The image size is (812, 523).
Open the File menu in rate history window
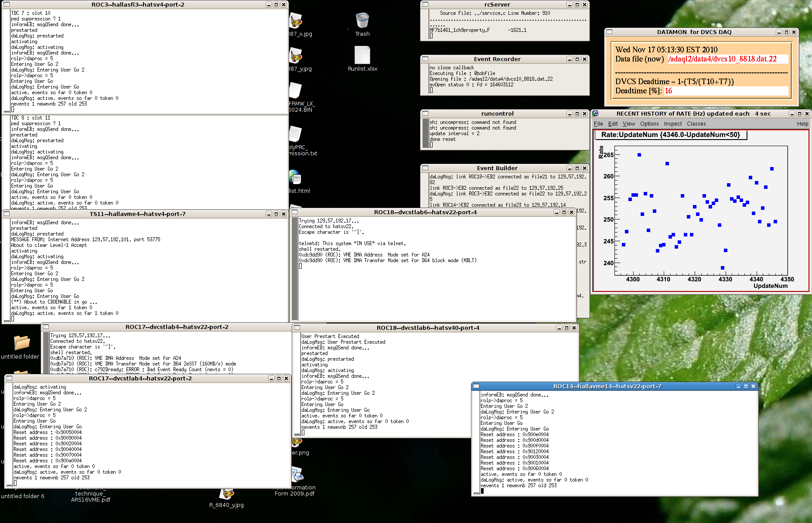click(x=598, y=124)
